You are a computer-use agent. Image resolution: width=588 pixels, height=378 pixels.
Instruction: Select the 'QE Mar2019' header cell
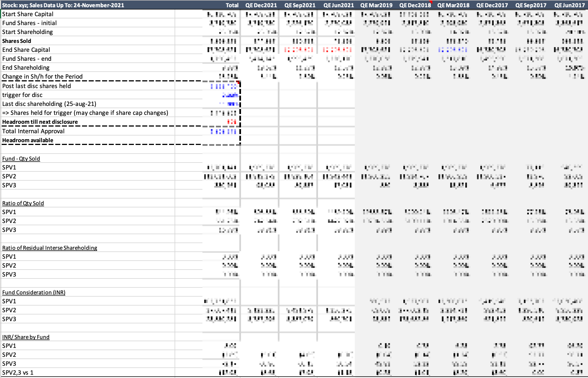[x=376, y=5]
